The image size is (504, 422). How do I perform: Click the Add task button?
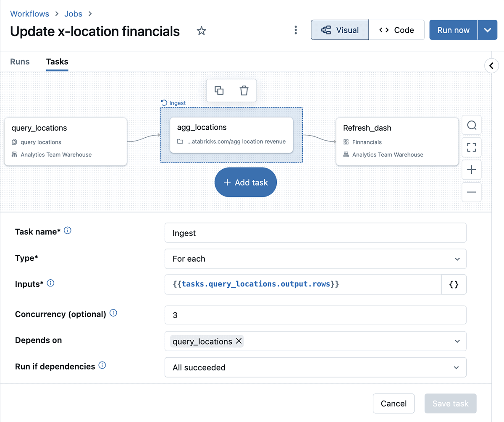click(x=246, y=182)
